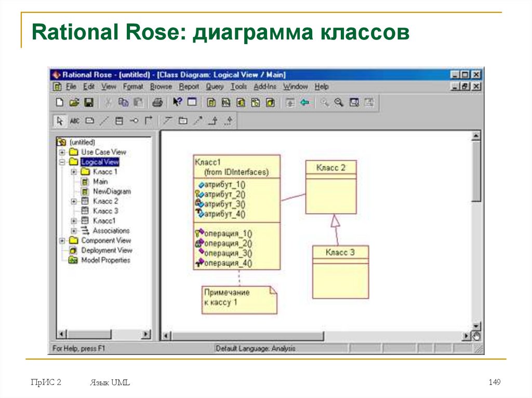Select the association class tool
This screenshot has width=532, height=398.
168,120
